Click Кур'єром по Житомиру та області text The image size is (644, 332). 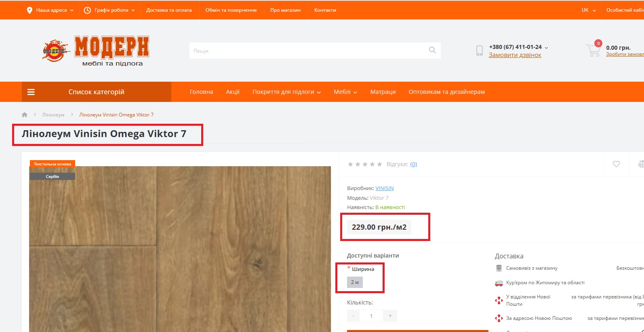point(545,283)
